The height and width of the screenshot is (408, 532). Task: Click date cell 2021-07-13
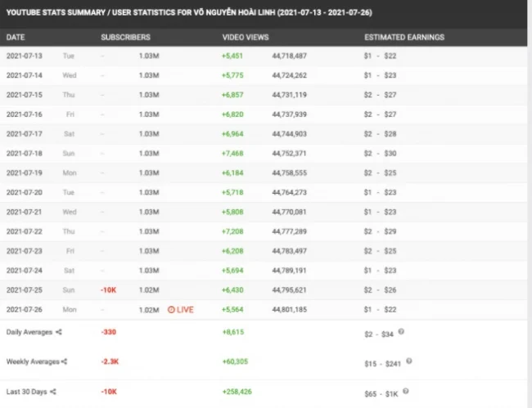tap(25, 56)
